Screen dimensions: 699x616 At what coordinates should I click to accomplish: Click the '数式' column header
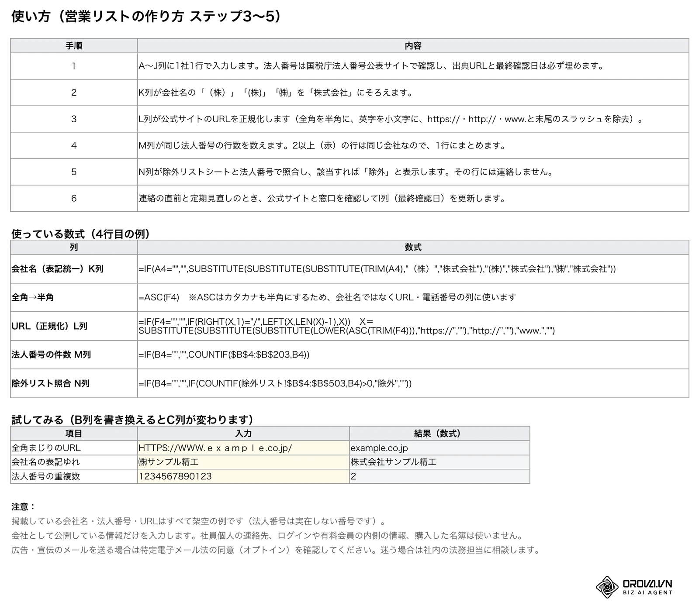pyautogui.click(x=413, y=248)
